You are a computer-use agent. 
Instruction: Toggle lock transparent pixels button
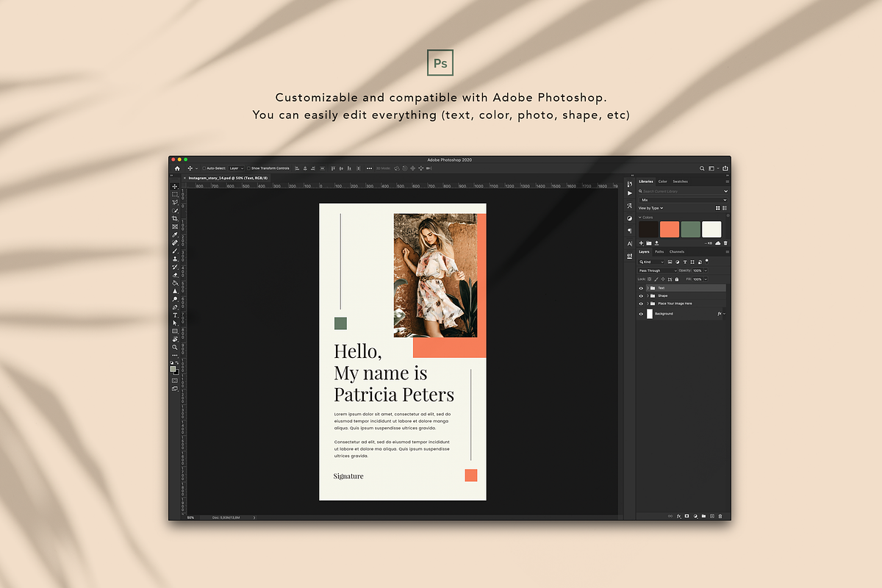pyautogui.click(x=649, y=279)
